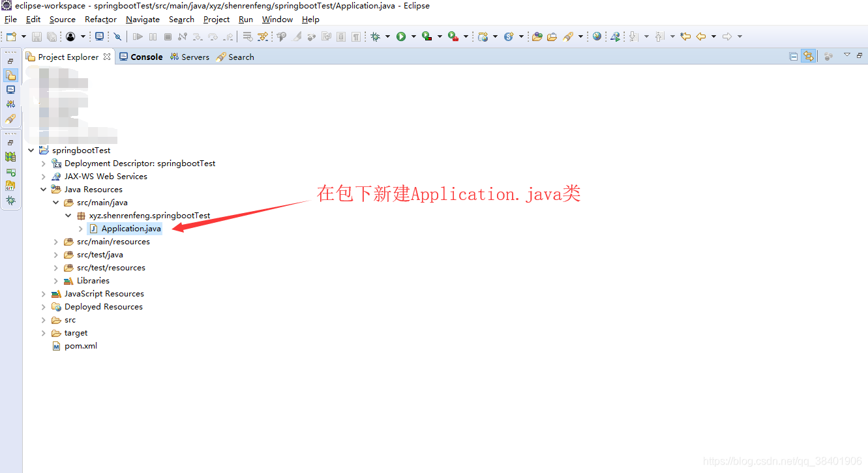Viewport: 868px width, 473px height.
Task: Open the Refactor menu
Action: (101, 20)
